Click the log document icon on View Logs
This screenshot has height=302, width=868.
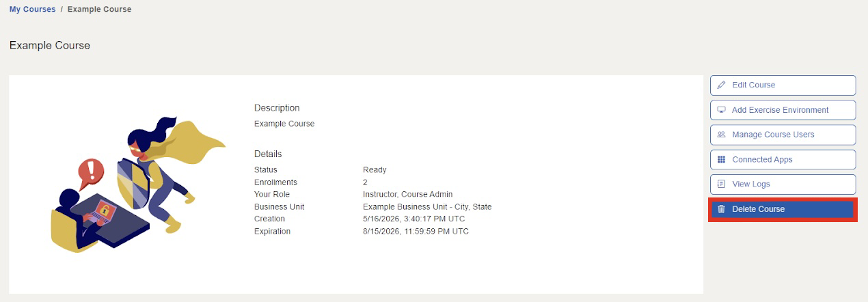click(x=721, y=184)
